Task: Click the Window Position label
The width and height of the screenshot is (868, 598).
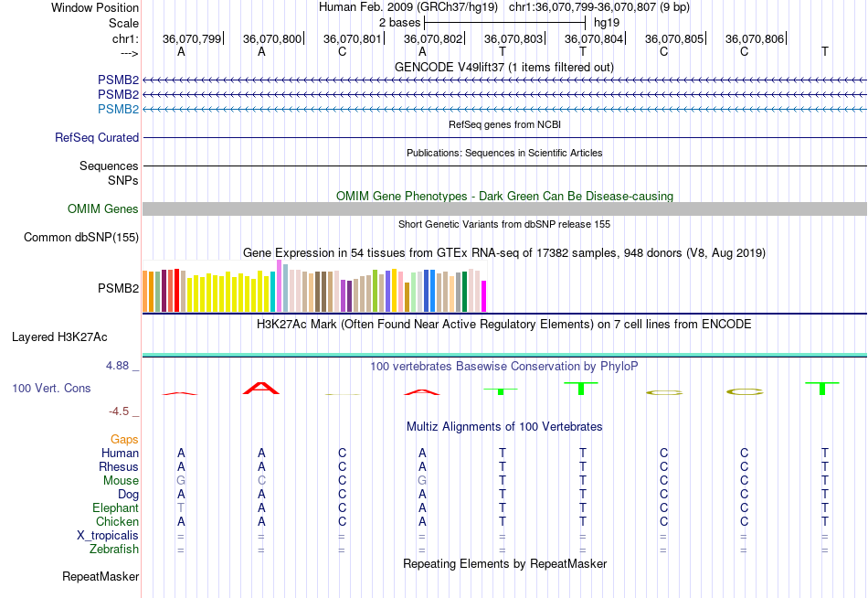Action: click(95, 7)
